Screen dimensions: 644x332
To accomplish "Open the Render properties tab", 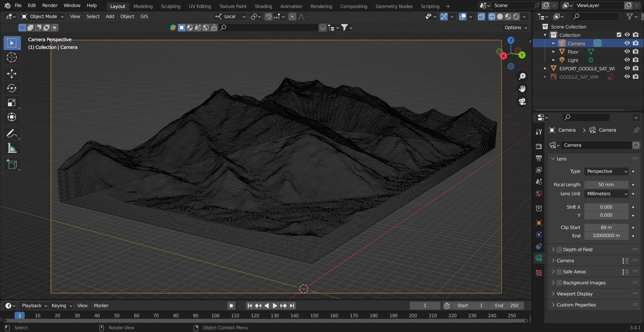I will coord(539,146).
